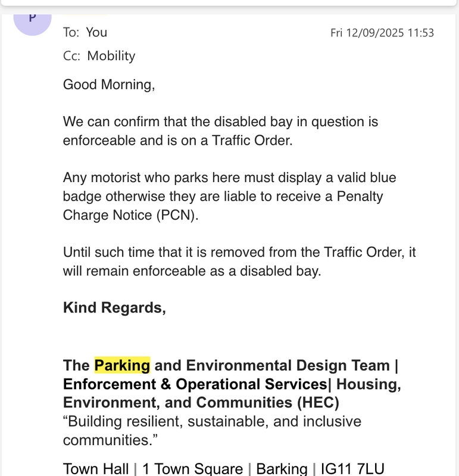This screenshot has height=476, width=459.
Task: Click "Barking" in the address footer
Action: click(x=282, y=469)
